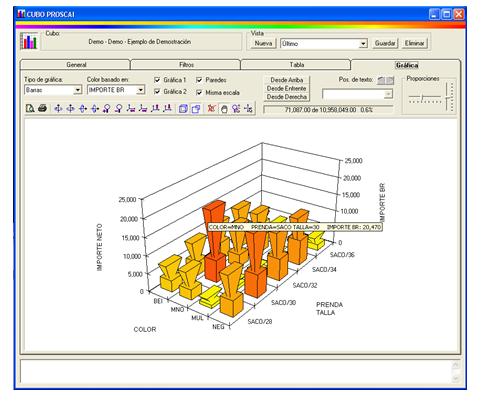Switch to the Filtros tab
The height and width of the screenshot is (398, 479).
[186, 65]
